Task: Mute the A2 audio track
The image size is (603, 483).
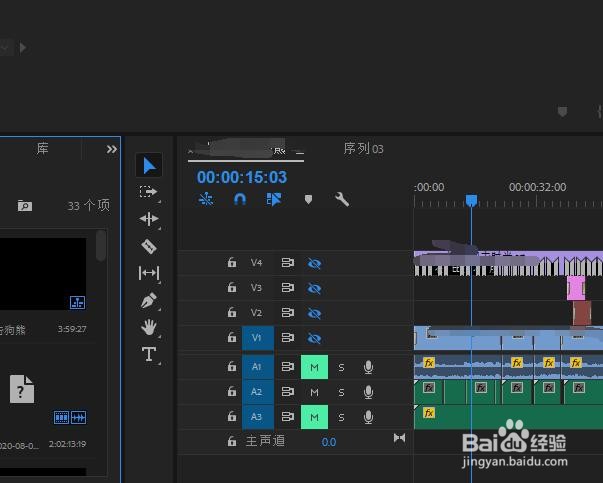Action: (314, 392)
